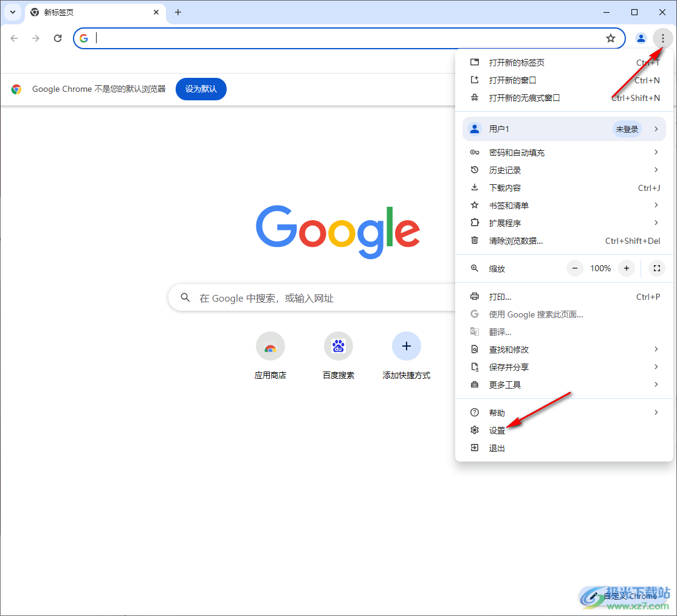
Task: Toggle fullscreen mode icon
Action: pyautogui.click(x=657, y=268)
